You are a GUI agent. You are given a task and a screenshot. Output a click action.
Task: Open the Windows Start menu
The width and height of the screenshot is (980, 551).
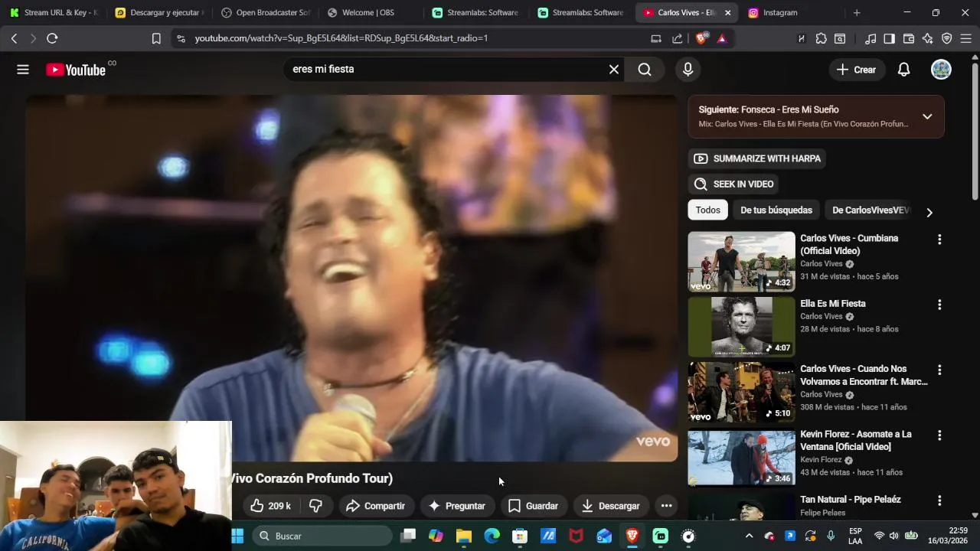237,536
